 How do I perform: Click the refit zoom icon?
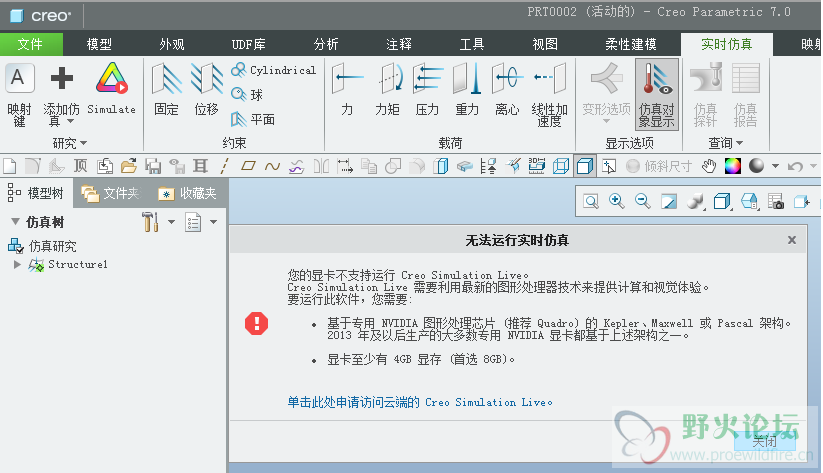(591, 202)
